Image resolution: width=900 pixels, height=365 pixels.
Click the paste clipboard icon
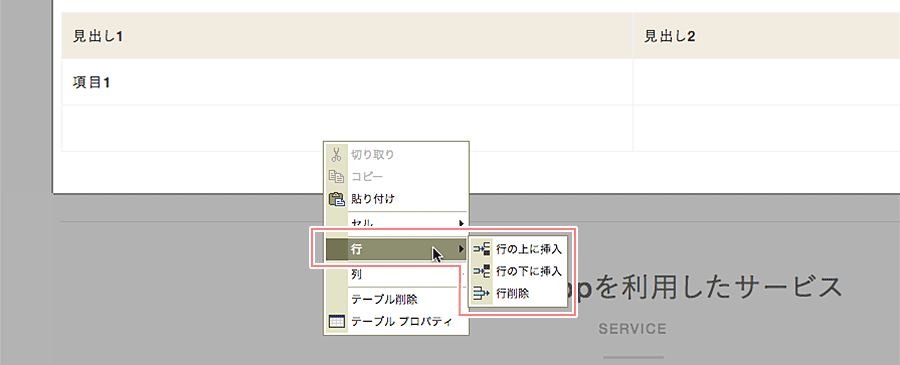pos(336,199)
